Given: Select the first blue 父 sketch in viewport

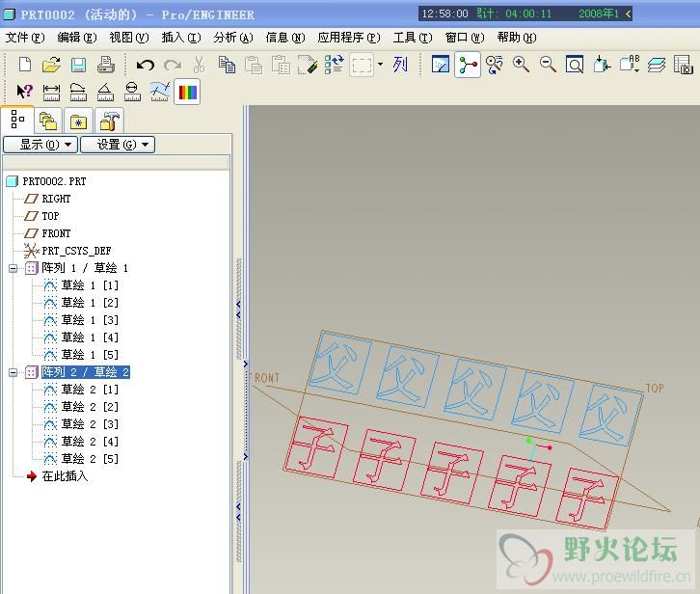Looking at the screenshot, I should 340,363.
